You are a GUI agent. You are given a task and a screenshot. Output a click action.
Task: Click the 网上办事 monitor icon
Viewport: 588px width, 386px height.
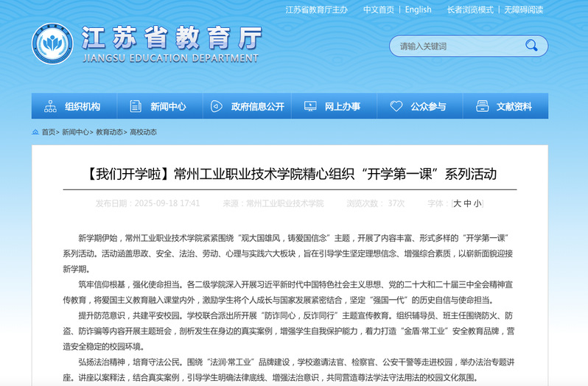(310, 106)
